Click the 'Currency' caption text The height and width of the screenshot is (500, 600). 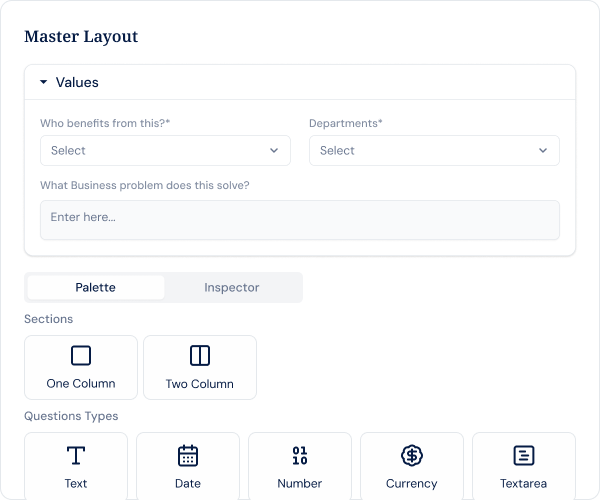click(x=412, y=484)
